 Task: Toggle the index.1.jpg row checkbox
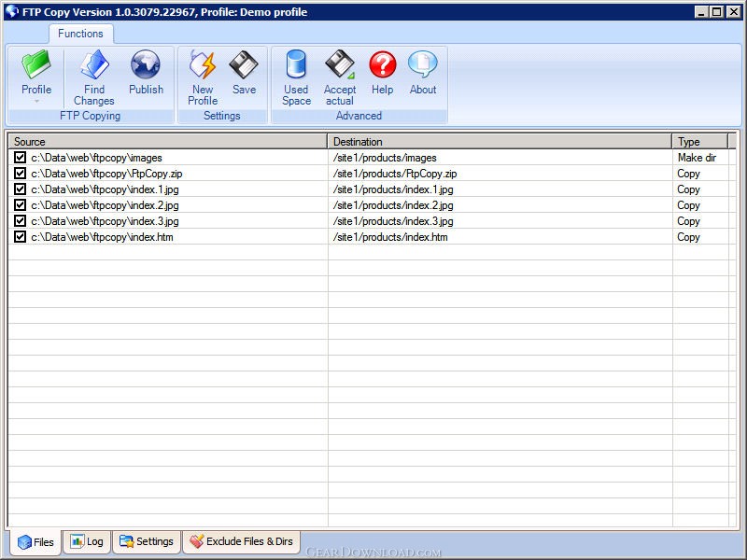(20, 189)
